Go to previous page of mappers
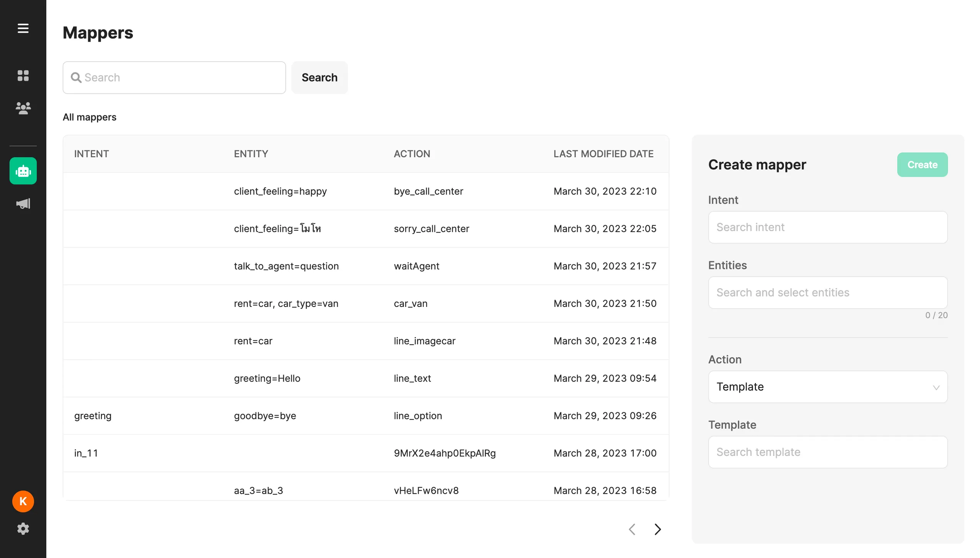 [x=632, y=529]
